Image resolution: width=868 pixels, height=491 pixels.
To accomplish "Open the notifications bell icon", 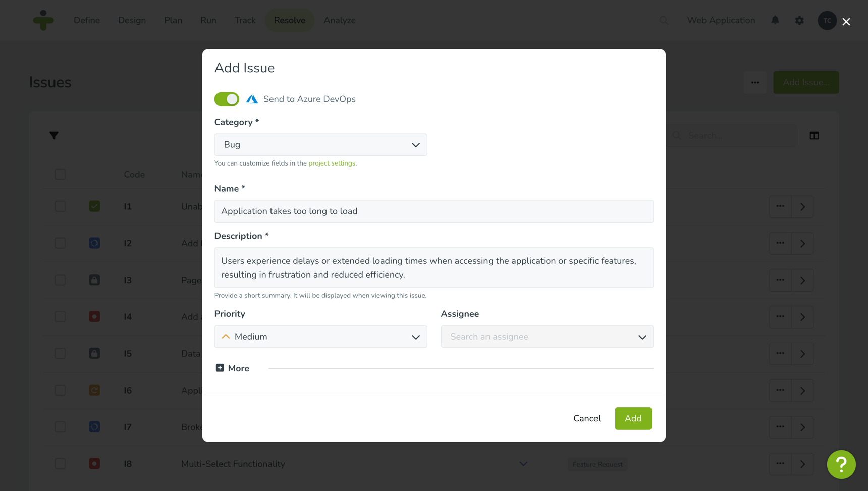I will pos(775,20).
